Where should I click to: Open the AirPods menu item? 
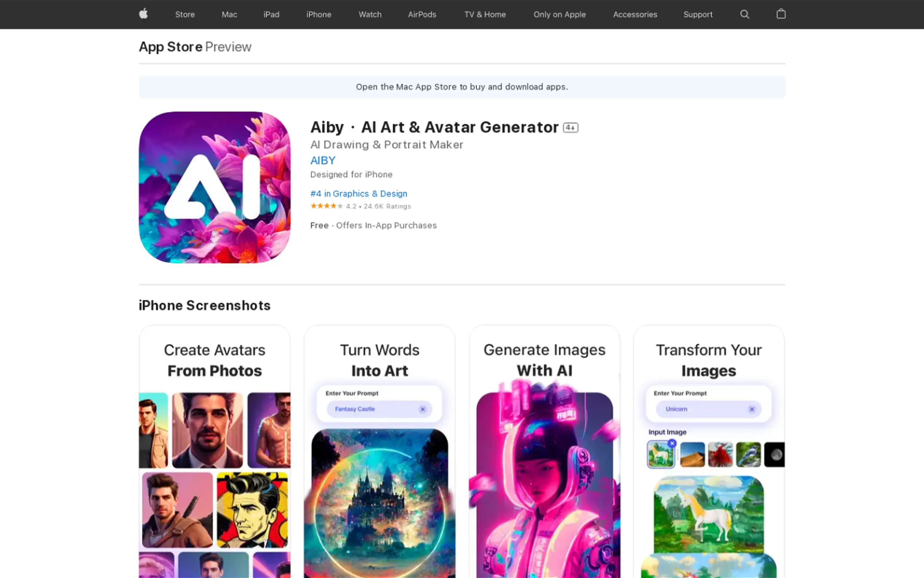tap(422, 15)
